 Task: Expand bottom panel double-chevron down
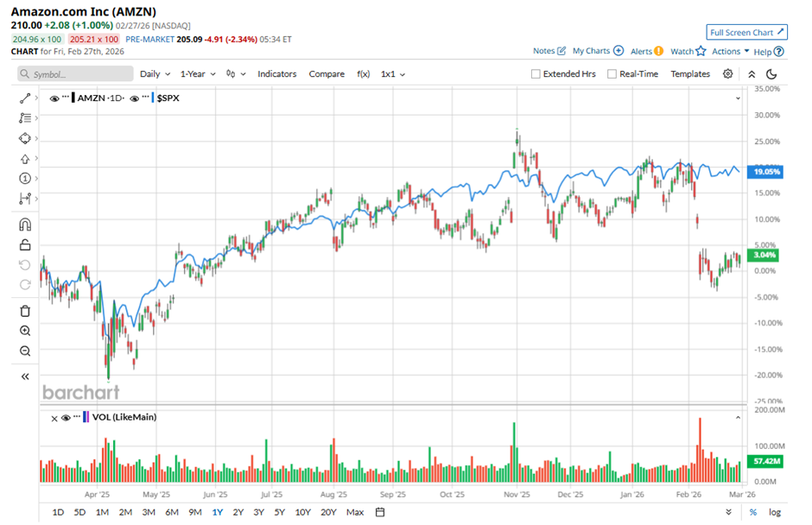[728, 512]
